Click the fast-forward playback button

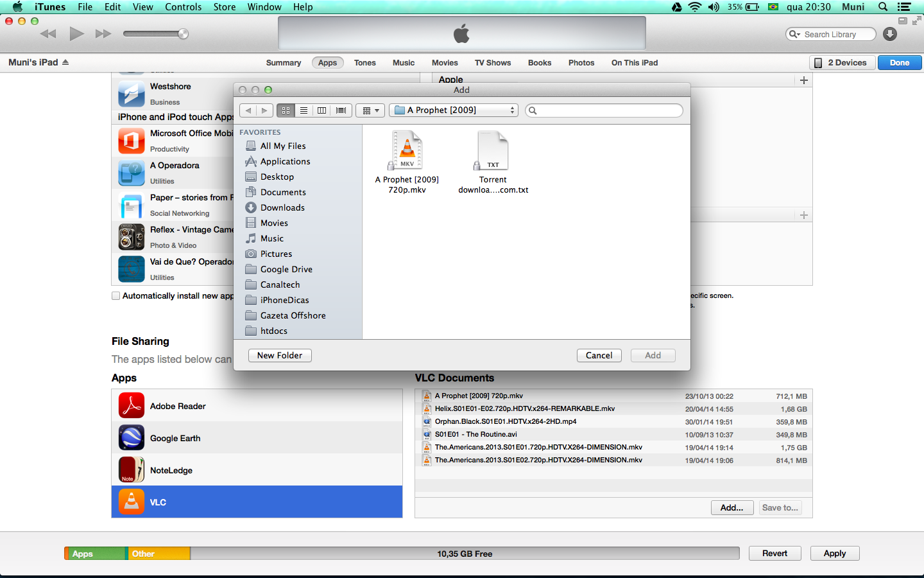coord(103,34)
